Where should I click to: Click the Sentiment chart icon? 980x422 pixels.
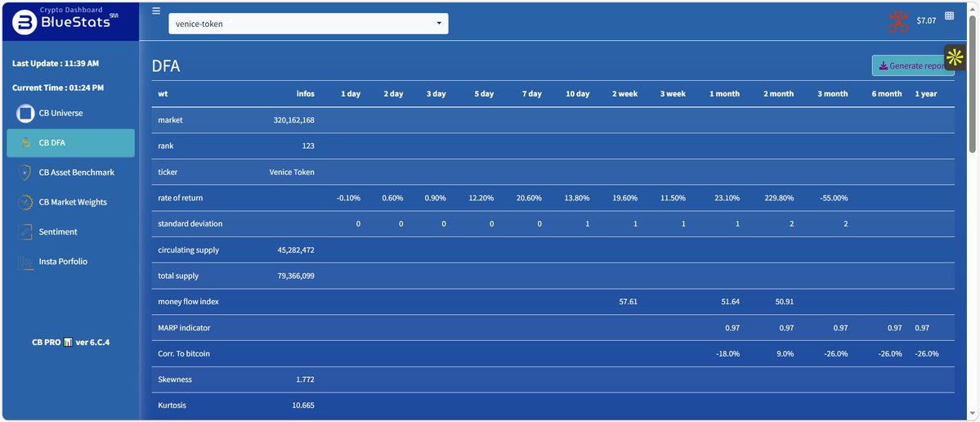pyautogui.click(x=25, y=232)
